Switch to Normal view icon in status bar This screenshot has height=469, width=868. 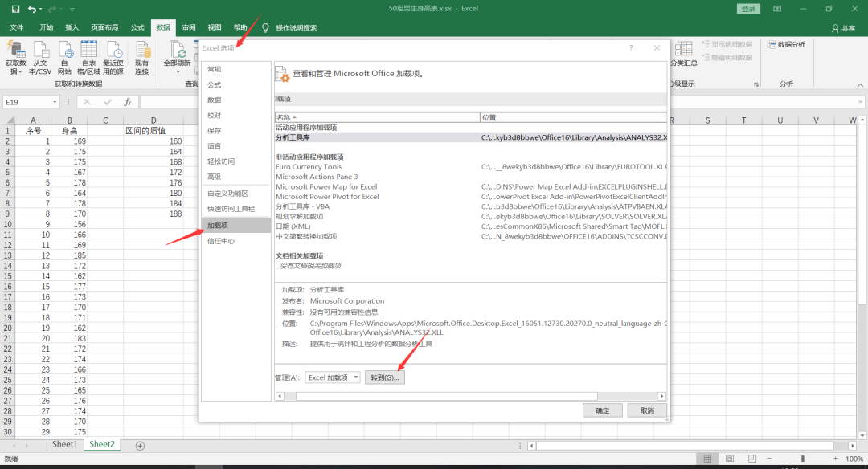tap(707, 459)
